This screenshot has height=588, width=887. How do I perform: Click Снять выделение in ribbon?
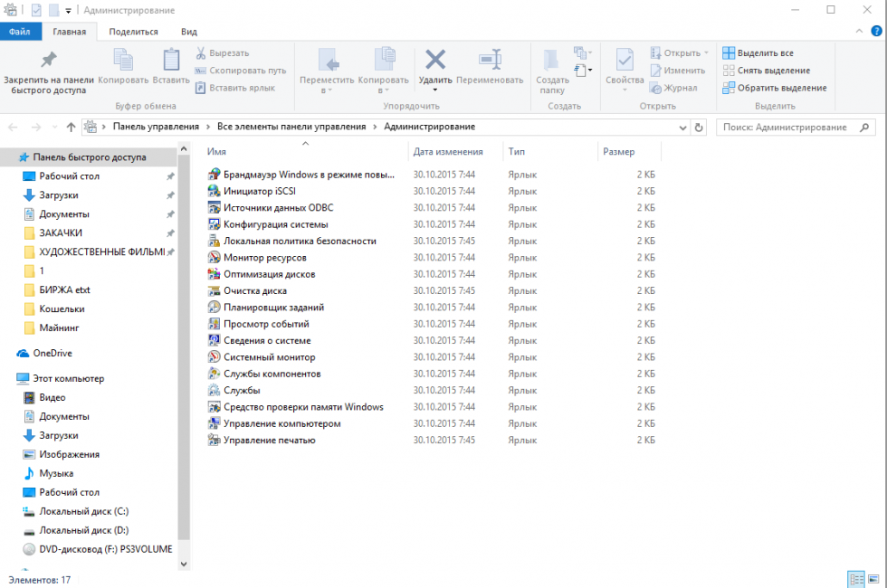pyautogui.click(x=767, y=71)
